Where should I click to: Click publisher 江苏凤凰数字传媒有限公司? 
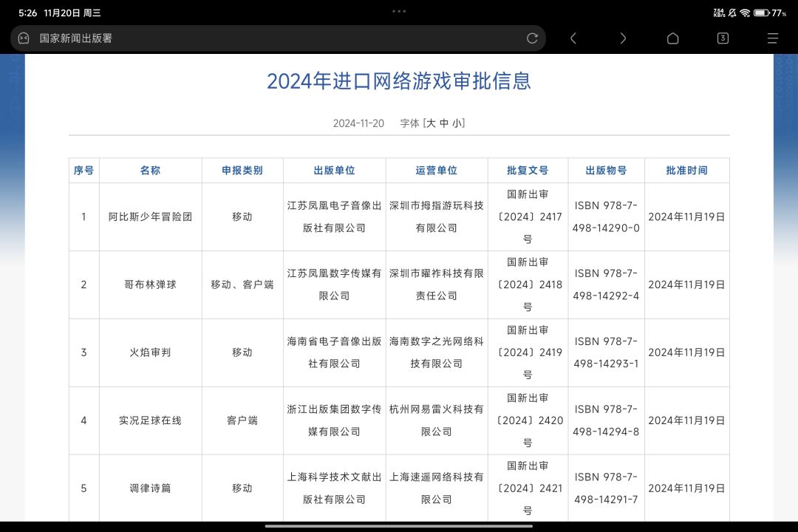click(x=335, y=284)
